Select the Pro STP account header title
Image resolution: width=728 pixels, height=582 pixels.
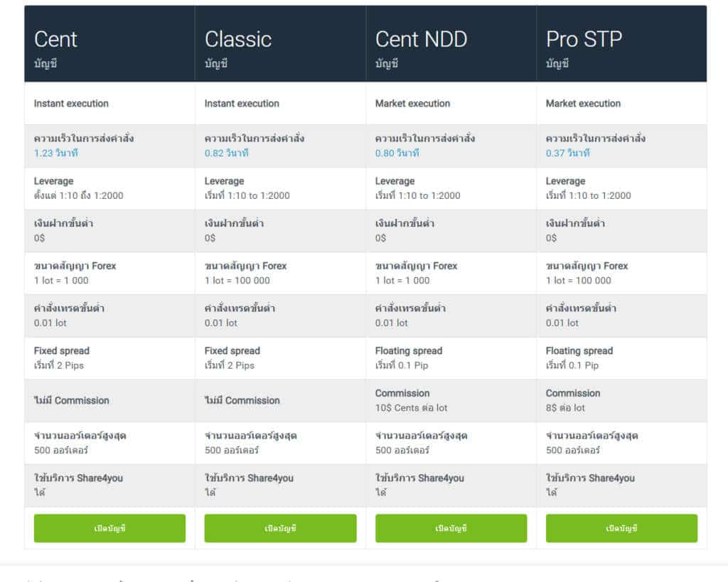click(x=584, y=40)
